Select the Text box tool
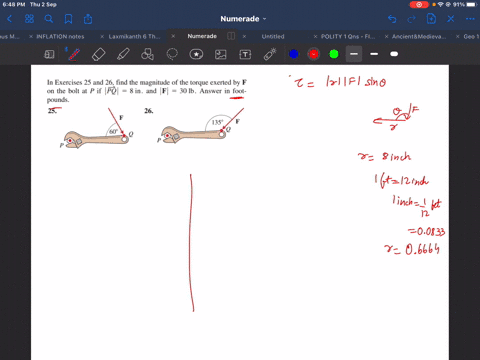 tap(245, 54)
